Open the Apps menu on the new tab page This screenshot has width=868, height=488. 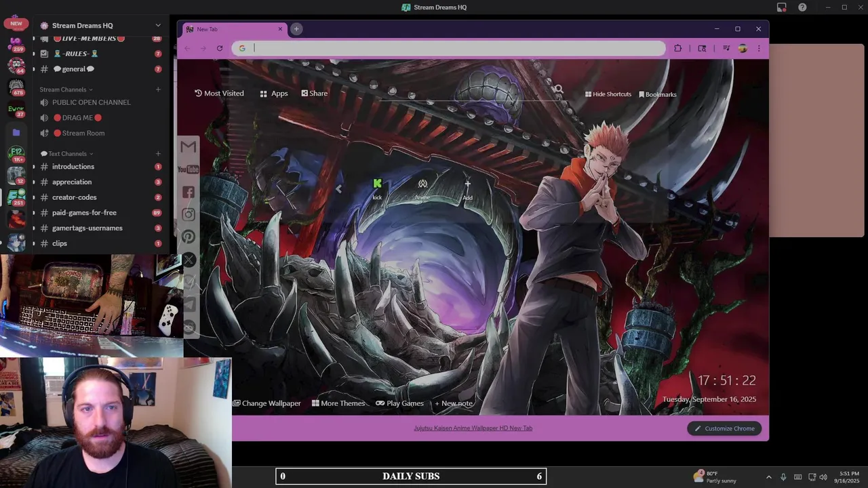[274, 94]
